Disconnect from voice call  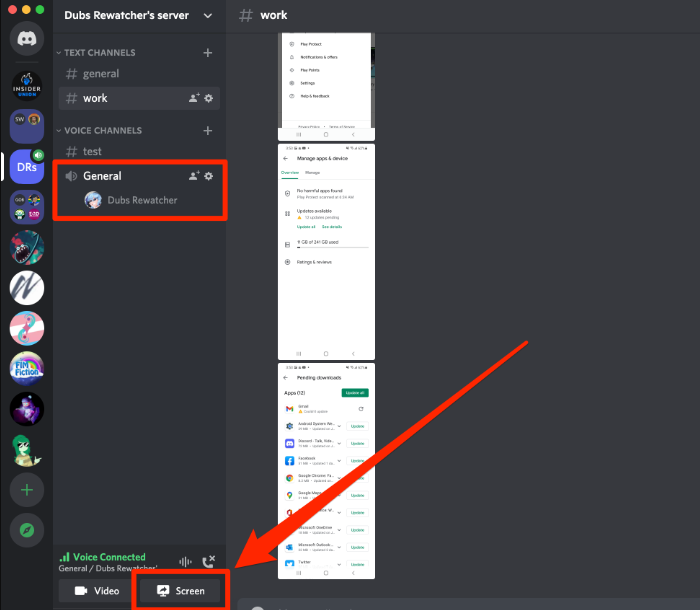208,562
